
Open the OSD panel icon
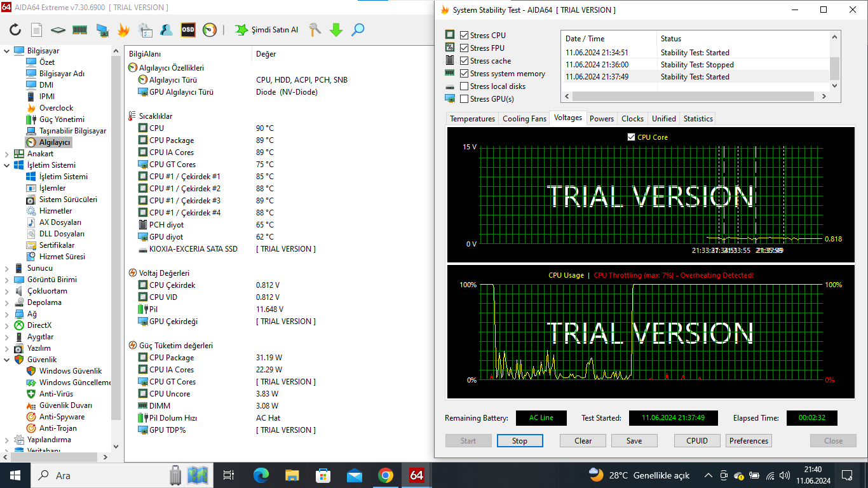click(188, 30)
